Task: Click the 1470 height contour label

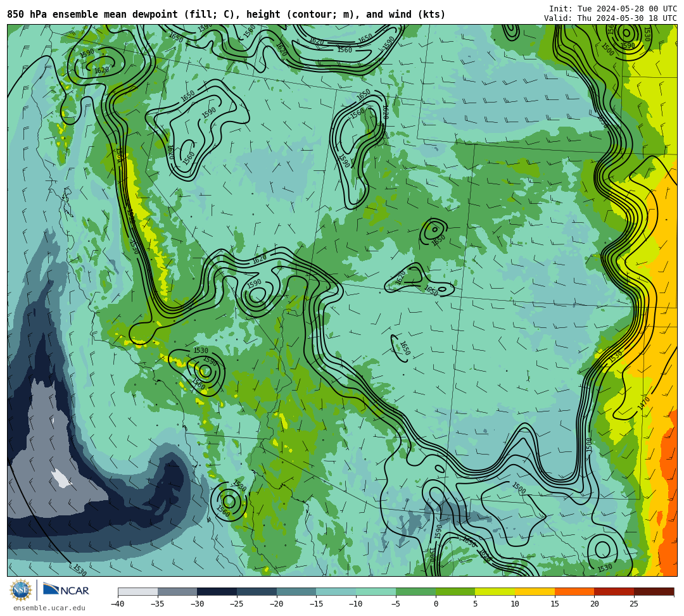Action: pos(643,403)
